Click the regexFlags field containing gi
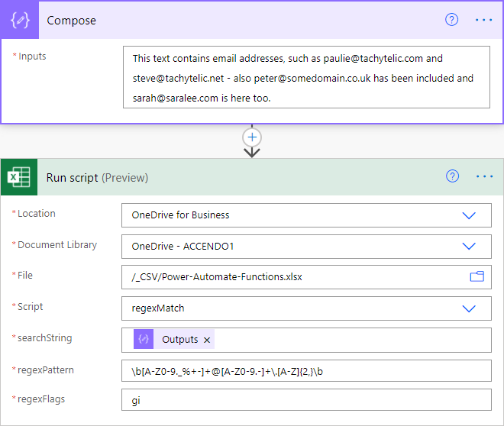 coord(305,401)
